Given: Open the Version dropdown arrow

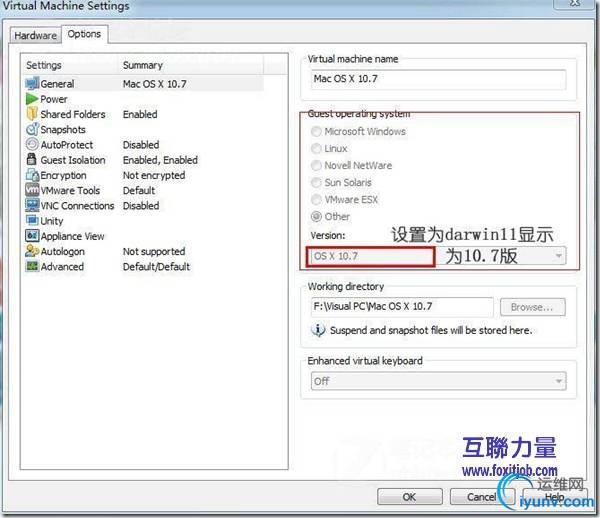Looking at the screenshot, I should 559,256.
